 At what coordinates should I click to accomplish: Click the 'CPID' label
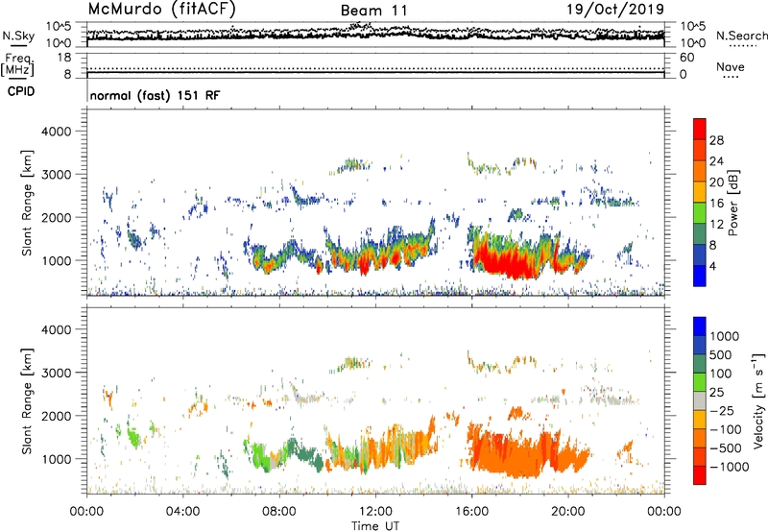[21, 91]
